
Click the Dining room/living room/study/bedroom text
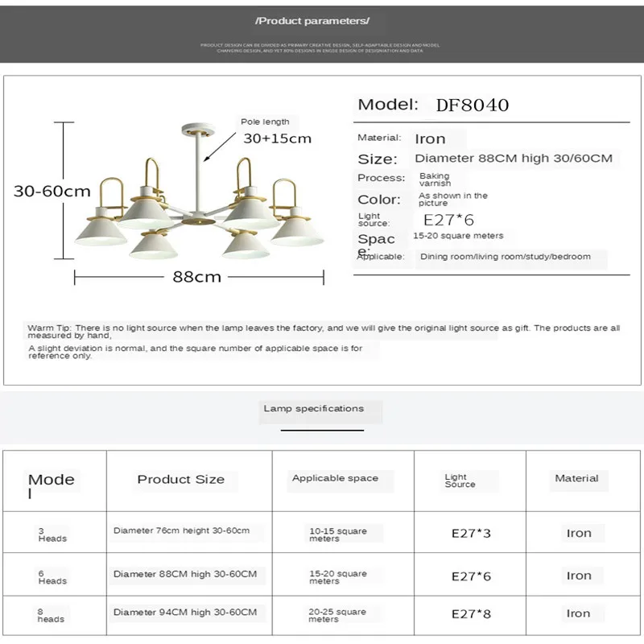[x=505, y=257]
